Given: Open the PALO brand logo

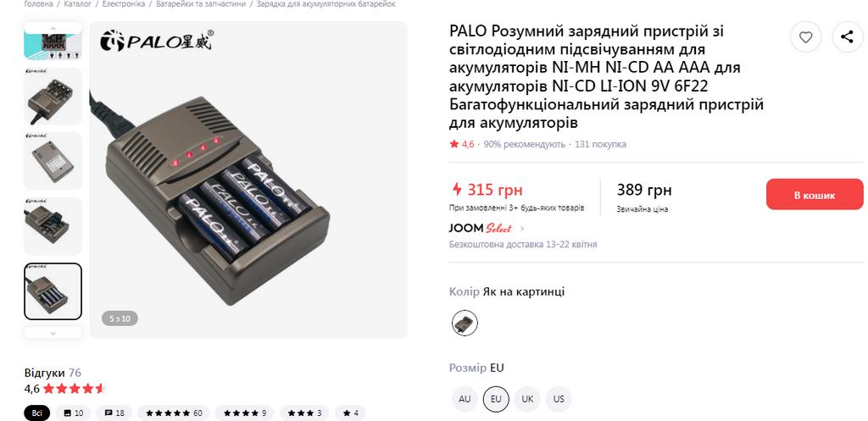Looking at the screenshot, I should click(x=159, y=40).
